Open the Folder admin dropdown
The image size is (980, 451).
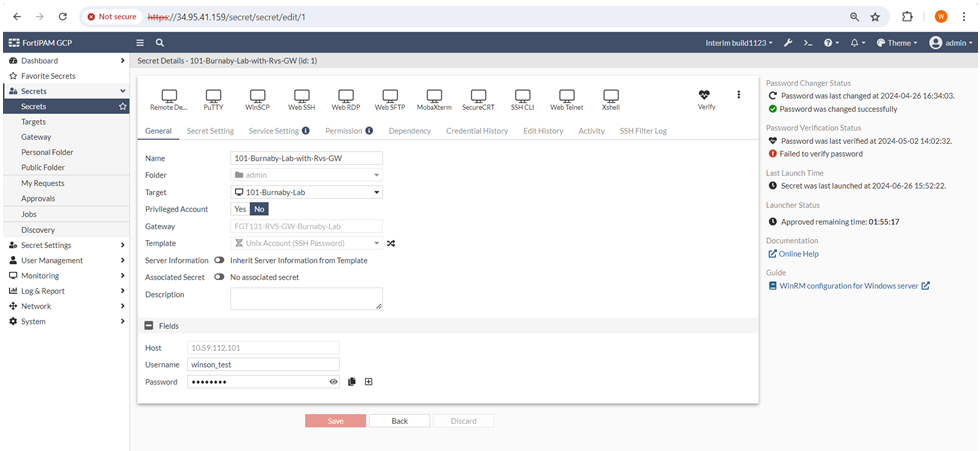tap(306, 176)
